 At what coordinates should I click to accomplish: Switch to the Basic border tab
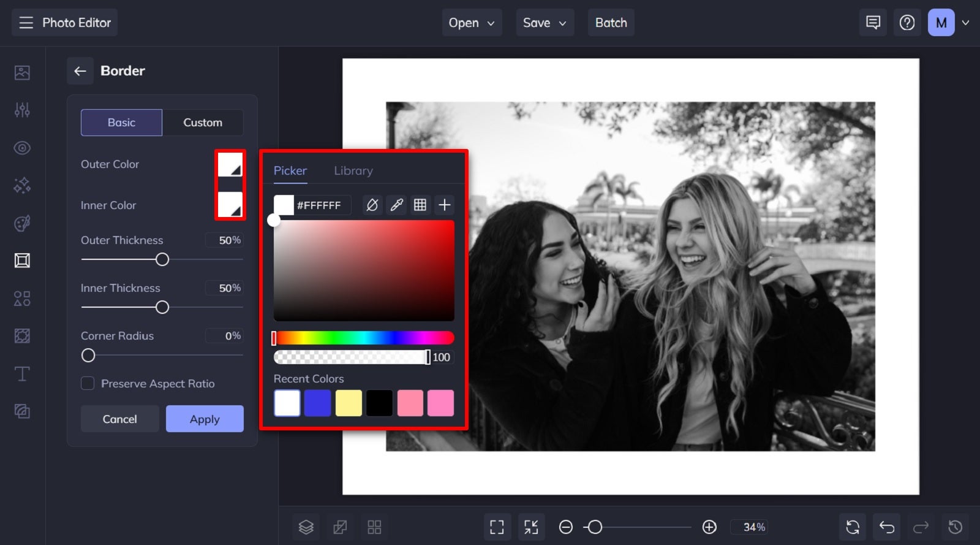(x=121, y=123)
